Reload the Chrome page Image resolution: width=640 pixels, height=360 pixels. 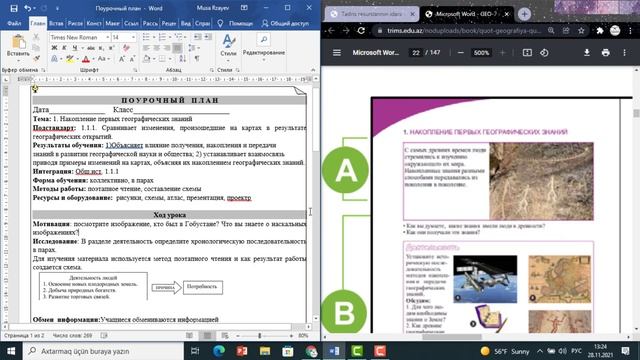click(x=361, y=31)
